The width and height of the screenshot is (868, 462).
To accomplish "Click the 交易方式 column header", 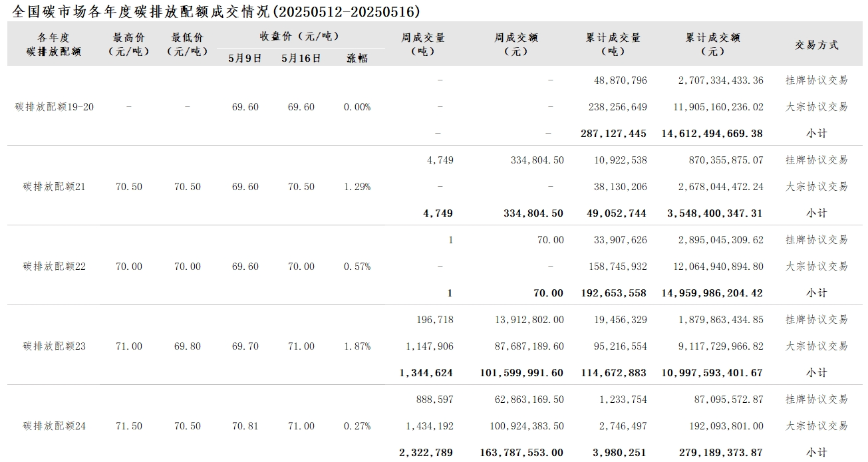I will coord(817,45).
